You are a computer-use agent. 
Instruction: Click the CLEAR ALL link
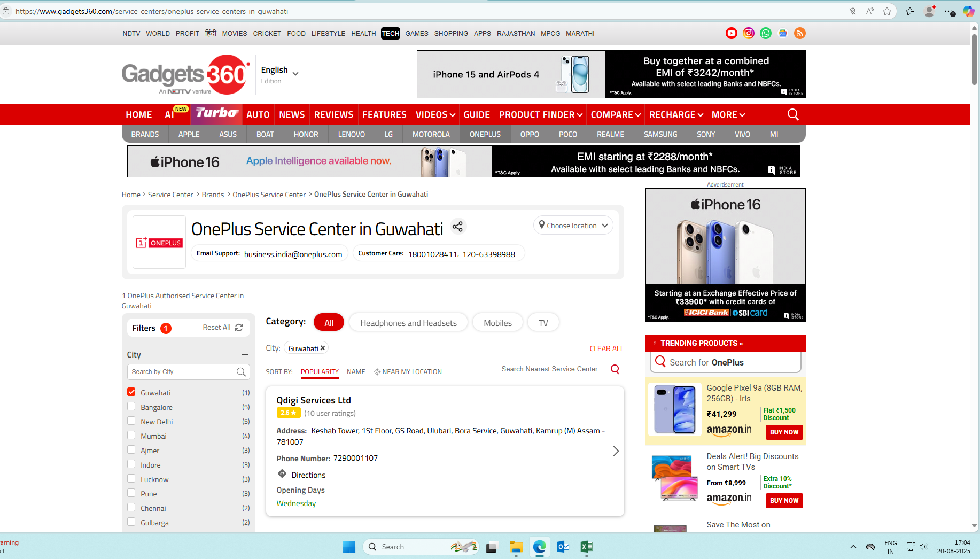[x=606, y=348]
